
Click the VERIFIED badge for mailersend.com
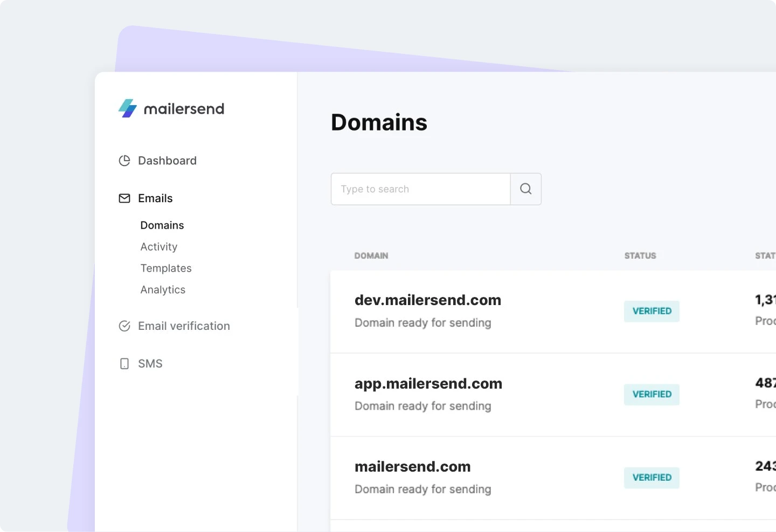[x=652, y=478]
